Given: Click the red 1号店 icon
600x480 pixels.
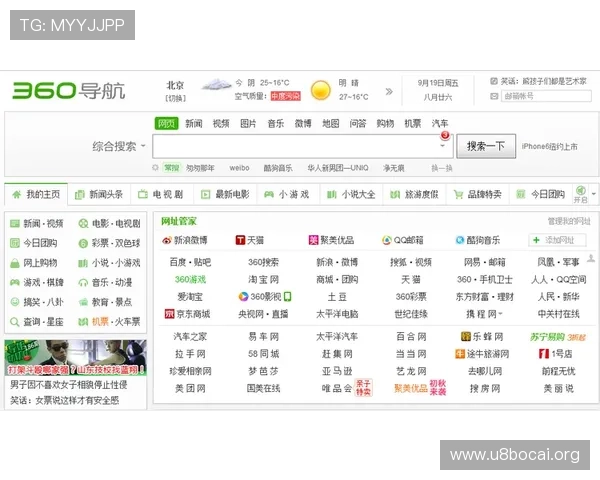Looking at the screenshot, I should (x=544, y=354).
